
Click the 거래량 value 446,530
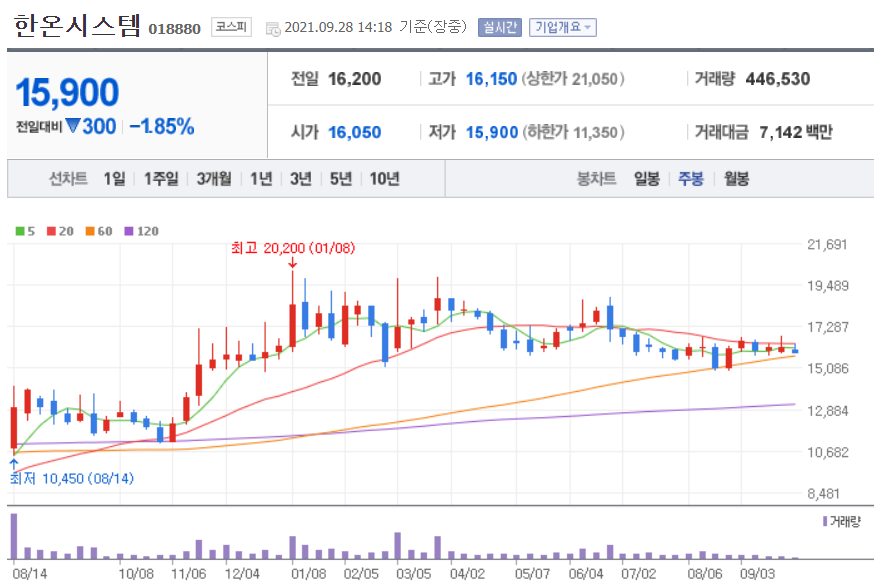[778, 79]
